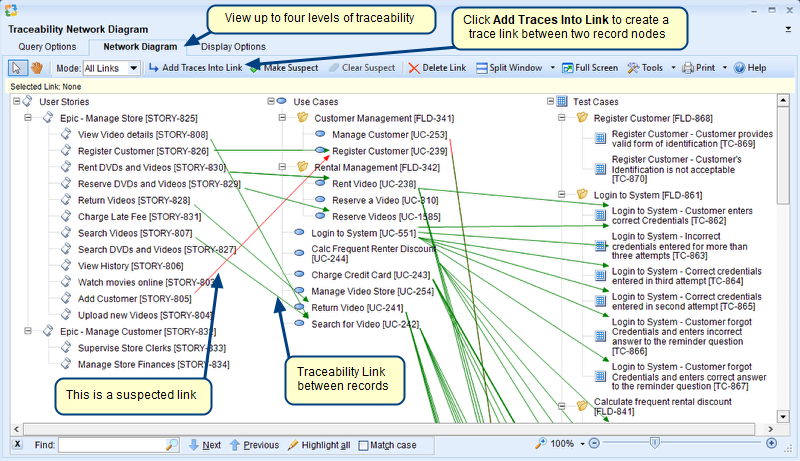
Task: Open the Help icon in toolbar
Action: [x=739, y=68]
